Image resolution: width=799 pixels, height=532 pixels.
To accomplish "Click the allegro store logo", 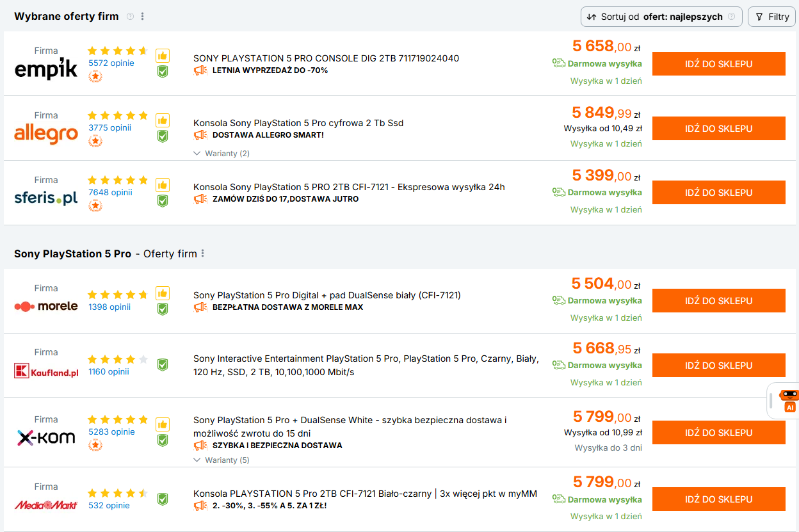I will tap(45, 134).
